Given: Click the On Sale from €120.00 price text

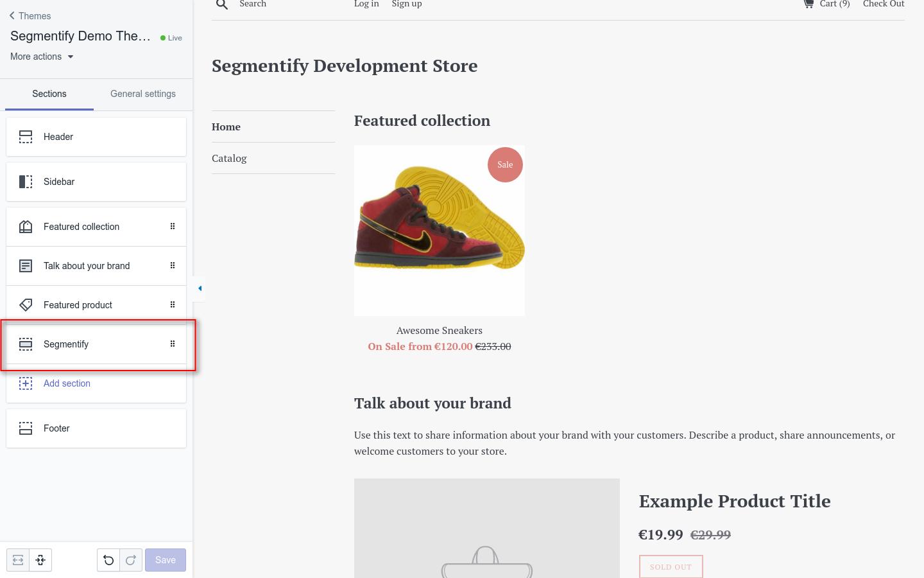Looking at the screenshot, I should coord(420,346).
